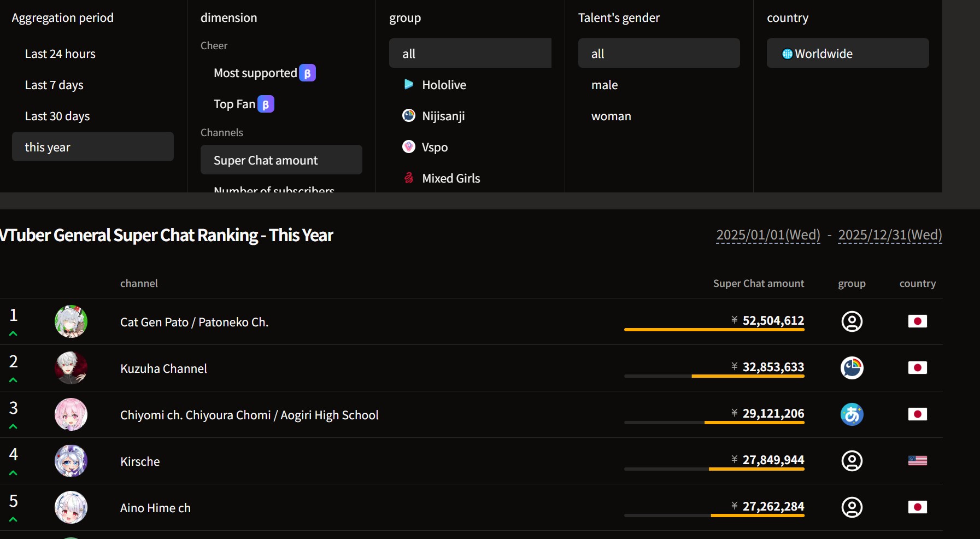Click Kirsche's channel avatar thumbnail
The width and height of the screenshot is (980, 539).
(x=71, y=461)
